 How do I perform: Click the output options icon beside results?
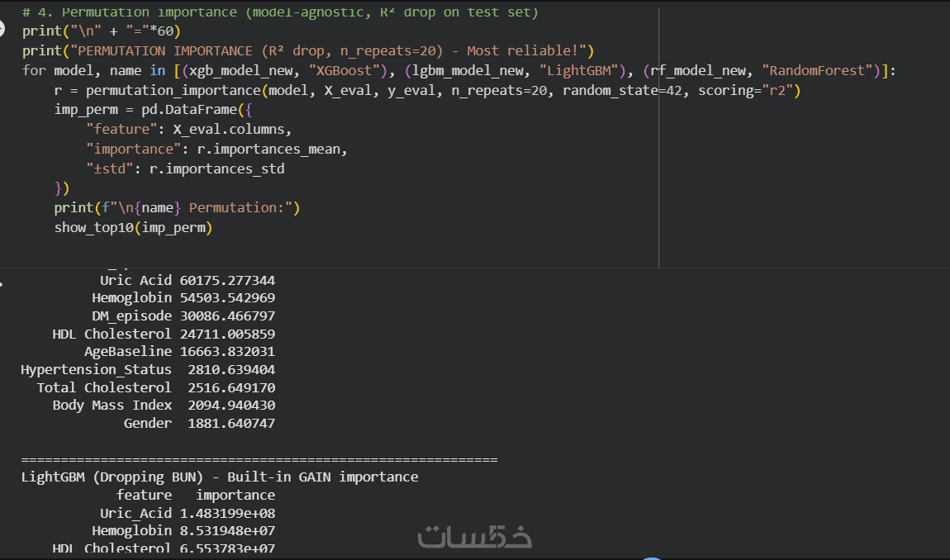pyautogui.click(x=2, y=284)
